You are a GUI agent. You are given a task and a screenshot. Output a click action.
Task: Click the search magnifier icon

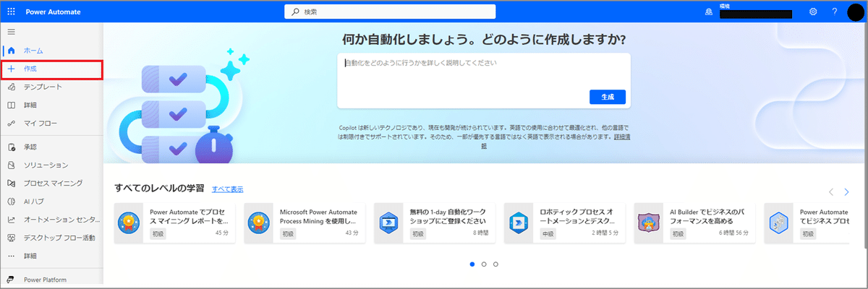[x=295, y=12]
